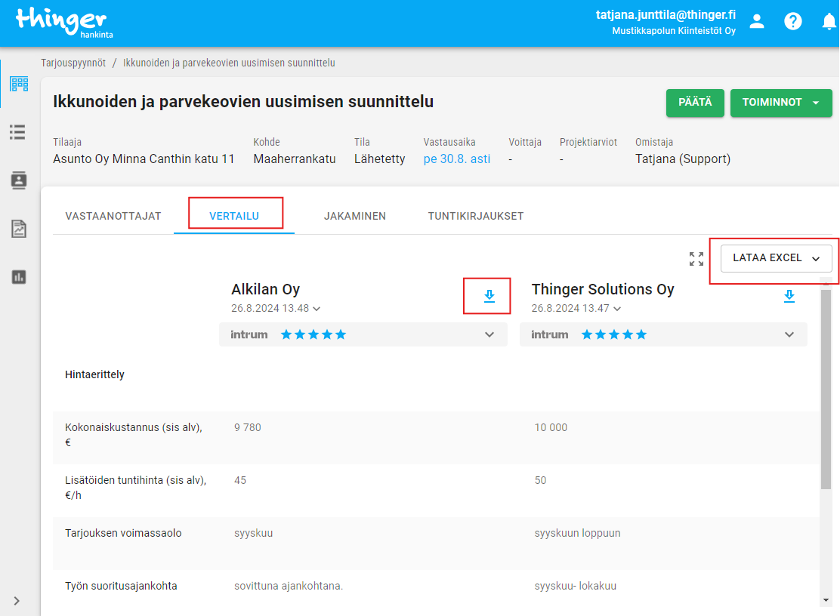Open the user profile icon

[756, 21]
